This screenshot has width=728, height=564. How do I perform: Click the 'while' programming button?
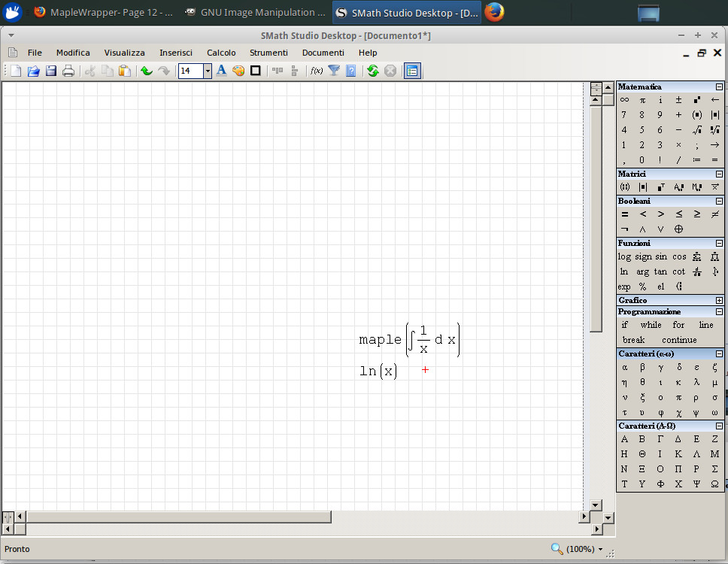click(x=651, y=325)
